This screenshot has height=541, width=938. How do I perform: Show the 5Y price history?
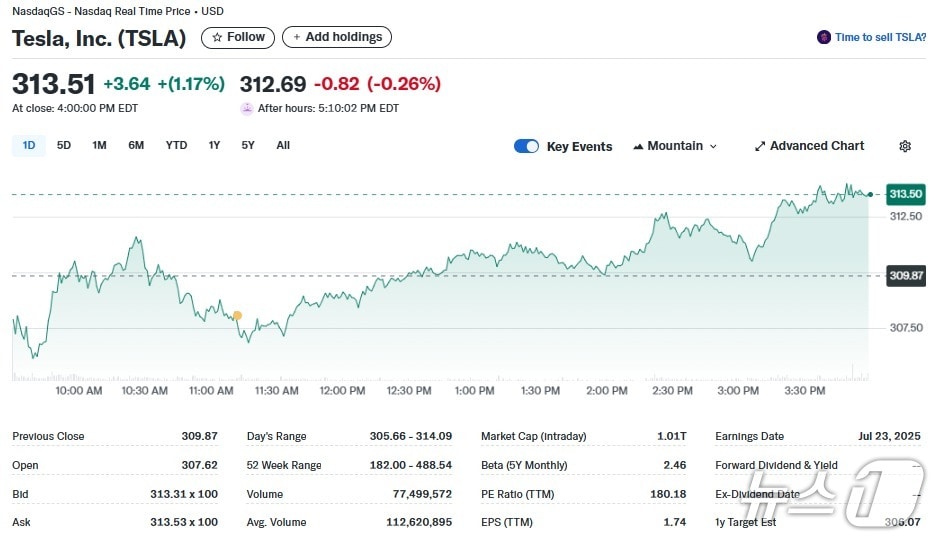point(248,145)
